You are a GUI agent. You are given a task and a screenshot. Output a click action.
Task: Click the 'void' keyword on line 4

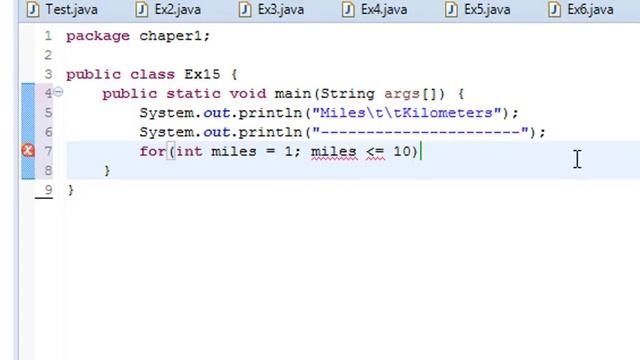[x=248, y=93]
